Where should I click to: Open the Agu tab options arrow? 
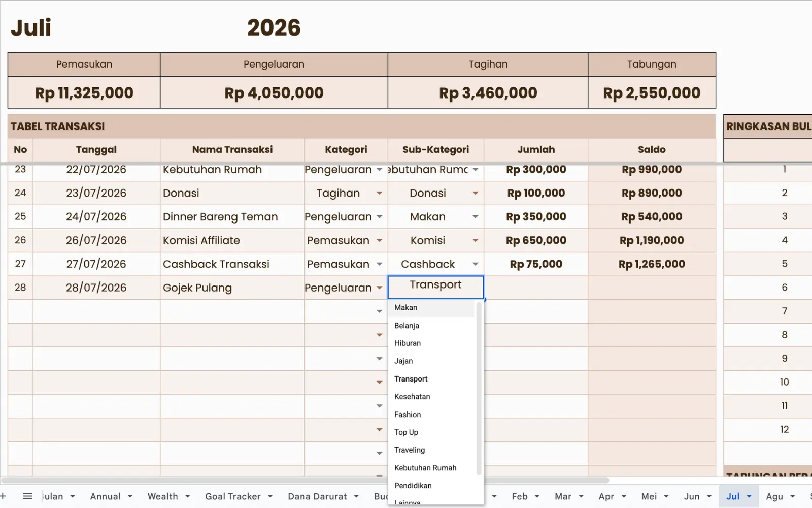coord(793,496)
